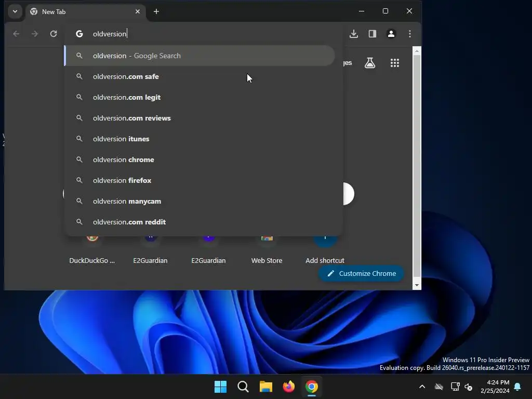Launch Firefox from the taskbar
532x399 pixels.
point(289,387)
